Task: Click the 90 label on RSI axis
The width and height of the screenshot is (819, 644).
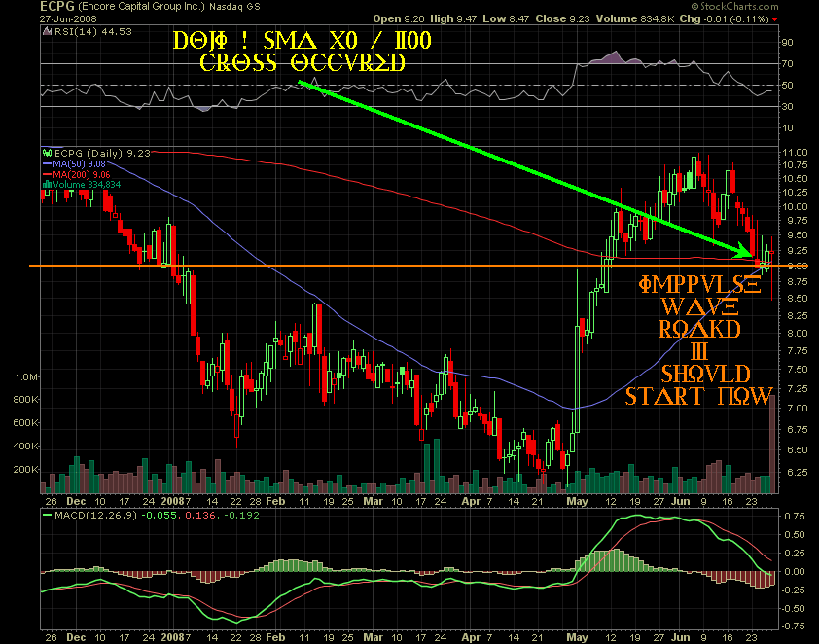Action: [787, 43]
